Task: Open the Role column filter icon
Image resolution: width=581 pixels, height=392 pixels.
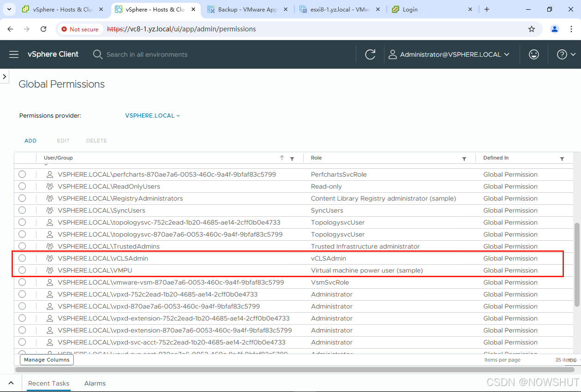Action: [x=464, y=159]
